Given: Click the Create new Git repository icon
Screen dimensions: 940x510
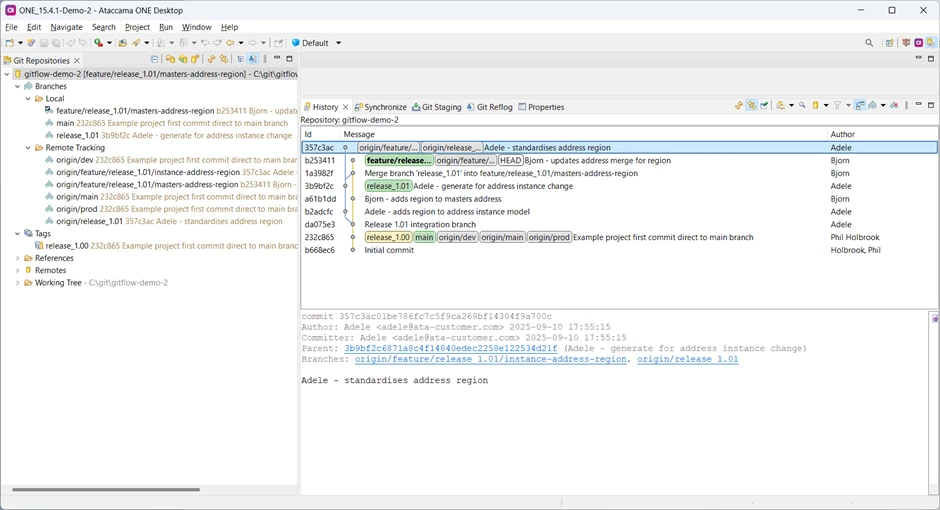Looking at the screenshot, I should pyautogui.click(x=195, y=59).
